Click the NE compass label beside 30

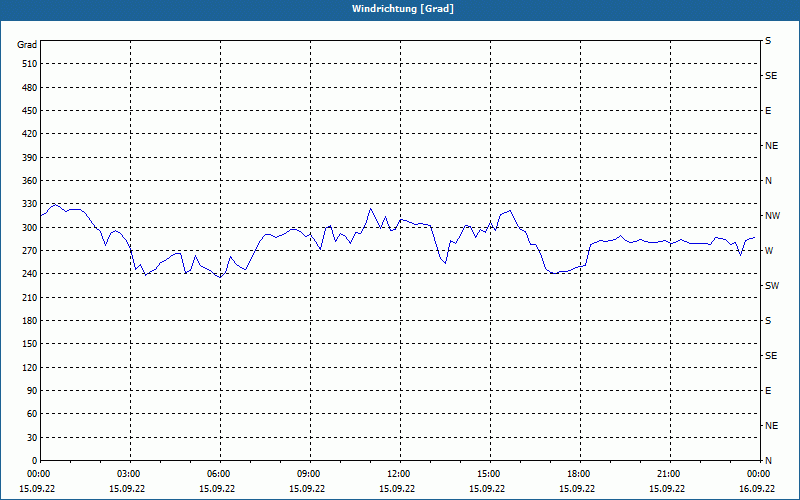click(771, 426)
